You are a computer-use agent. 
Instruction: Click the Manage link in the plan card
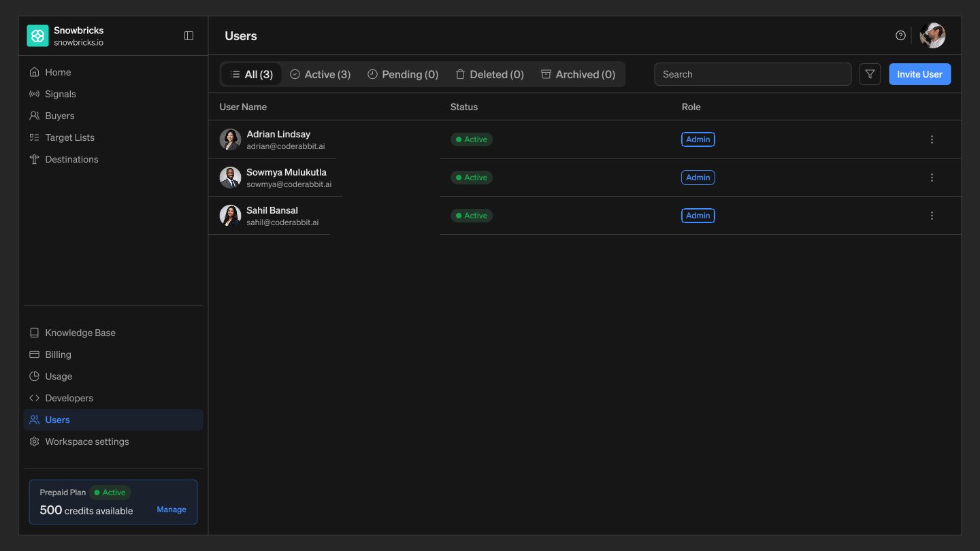[x=171, y=510]
